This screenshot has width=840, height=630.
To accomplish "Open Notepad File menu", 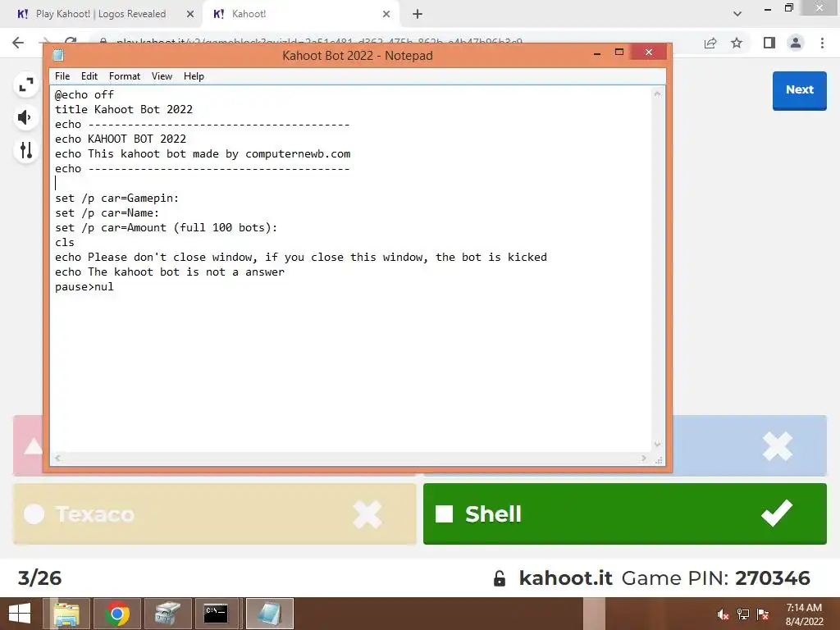I will click(x=62, y=76).
